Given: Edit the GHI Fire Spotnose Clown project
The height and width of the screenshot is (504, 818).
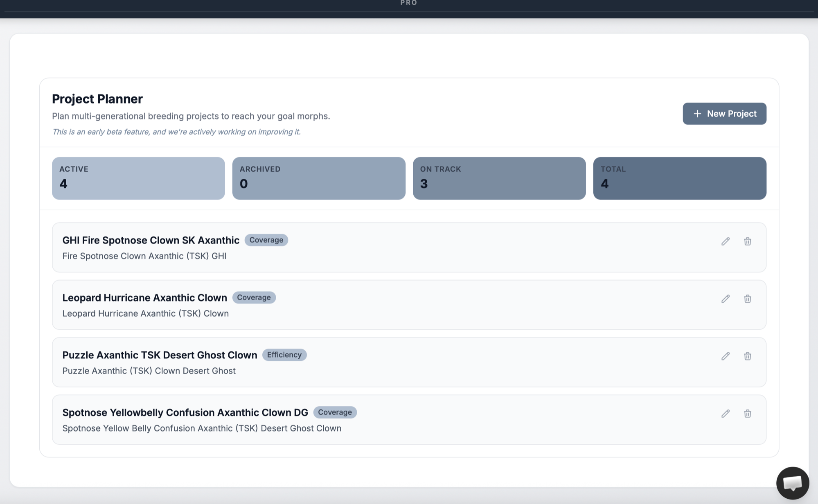Looking at the screenshot, I should [x=725, y=241].
